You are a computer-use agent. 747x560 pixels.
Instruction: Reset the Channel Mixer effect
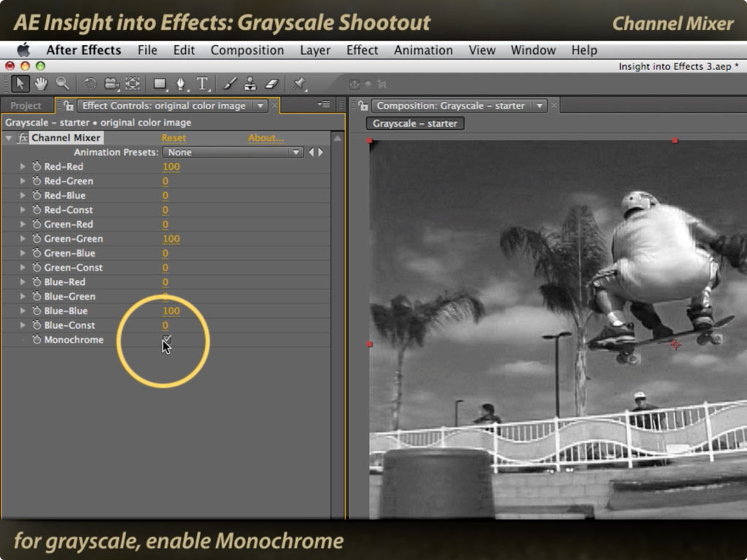click(x=174, y=138)
